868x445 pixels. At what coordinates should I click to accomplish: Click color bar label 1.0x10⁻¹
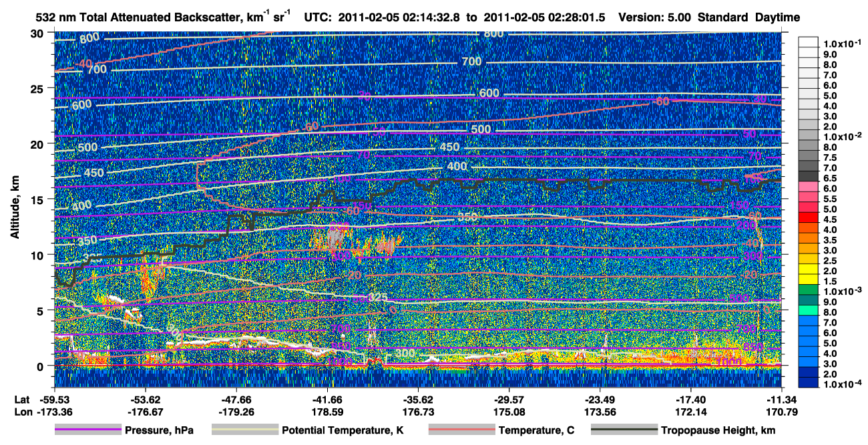point(842,43)
